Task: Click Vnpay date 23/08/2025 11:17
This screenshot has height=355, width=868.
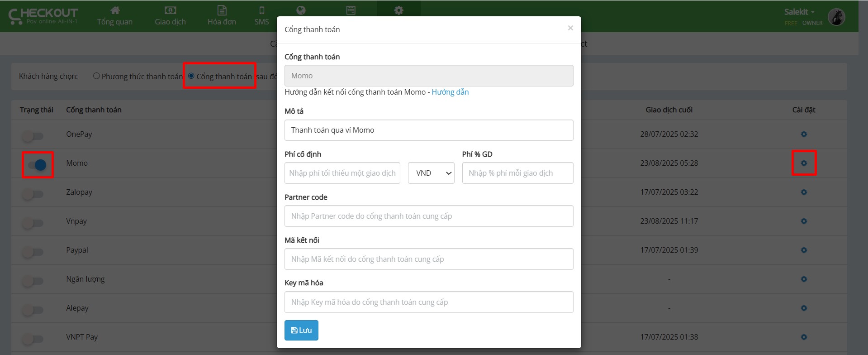Action: pyautogui.click(x=669, y=221)
